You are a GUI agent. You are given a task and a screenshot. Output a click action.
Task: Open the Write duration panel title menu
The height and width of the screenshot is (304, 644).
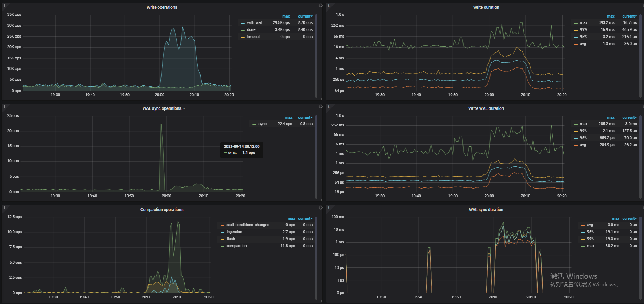(486, 7)
